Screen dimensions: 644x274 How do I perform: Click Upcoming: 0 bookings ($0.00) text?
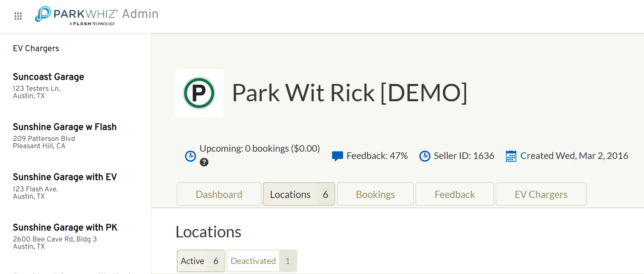260,149
